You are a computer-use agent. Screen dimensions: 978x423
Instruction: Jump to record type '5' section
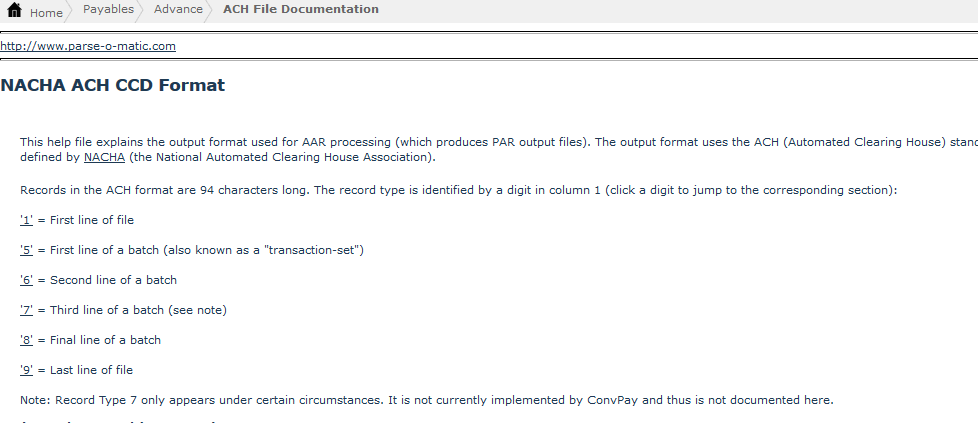click(27, 250)
